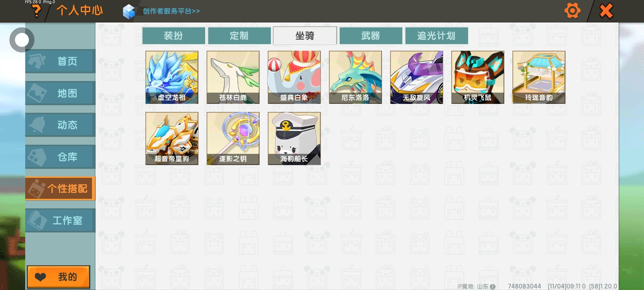Click the 我的 heart button

pyautogui.click(x=58, y=277)
